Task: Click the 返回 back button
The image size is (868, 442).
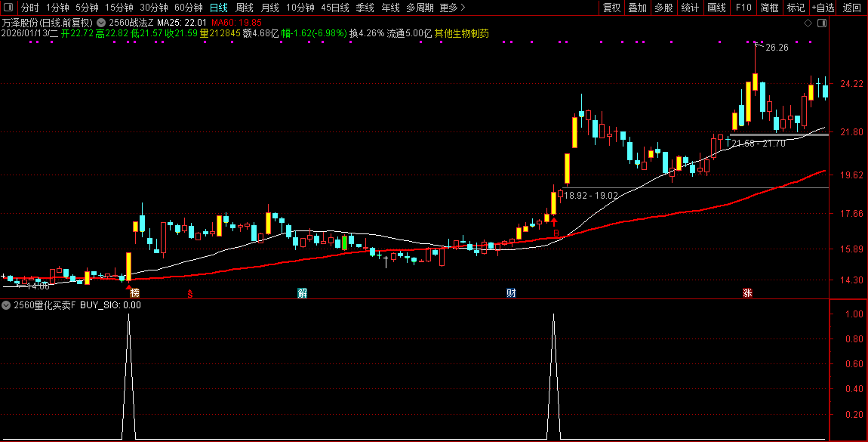Action: coord(852,8)
